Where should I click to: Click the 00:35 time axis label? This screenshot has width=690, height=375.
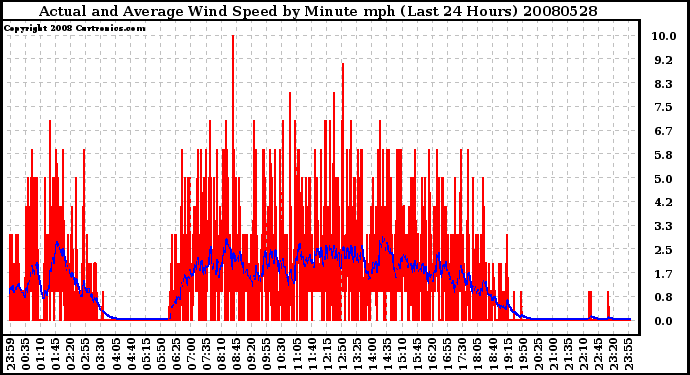pos(26,354)
